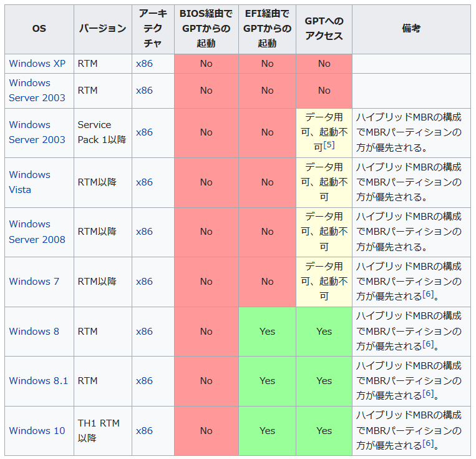Viewport: 476px width, 459px height.
Task: Jump to footnote [6] in Windows 8 row
Action: click(428, 344)
